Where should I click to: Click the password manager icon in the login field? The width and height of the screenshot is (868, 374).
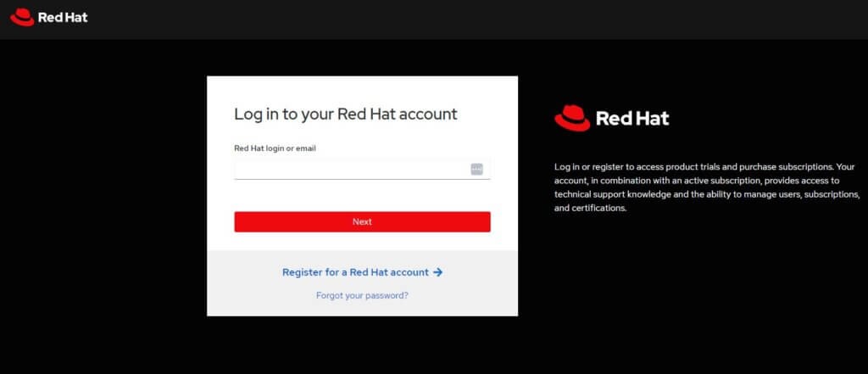[476, 169]
